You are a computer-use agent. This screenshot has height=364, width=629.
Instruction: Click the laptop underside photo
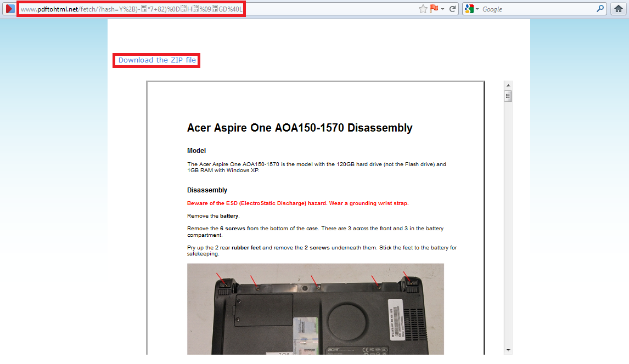(315, 309)
